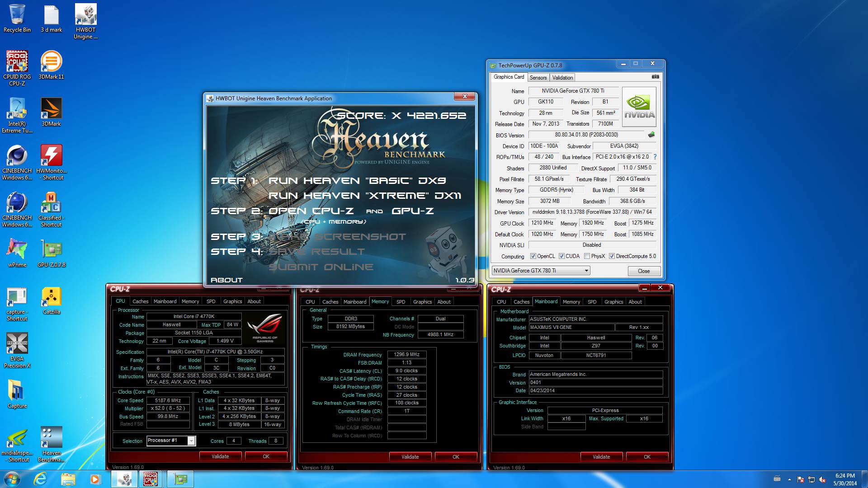Click RUN HEAVEN BASIC DX9 step
Image resolution: width=868 pixels, height=488 pixels.
[x=357, y=181]
